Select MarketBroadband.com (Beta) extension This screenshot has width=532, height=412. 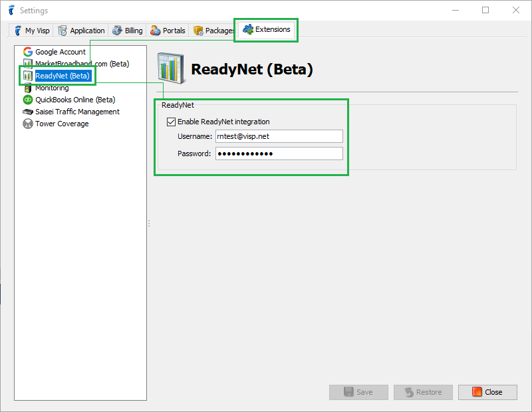tap(82, 64)
